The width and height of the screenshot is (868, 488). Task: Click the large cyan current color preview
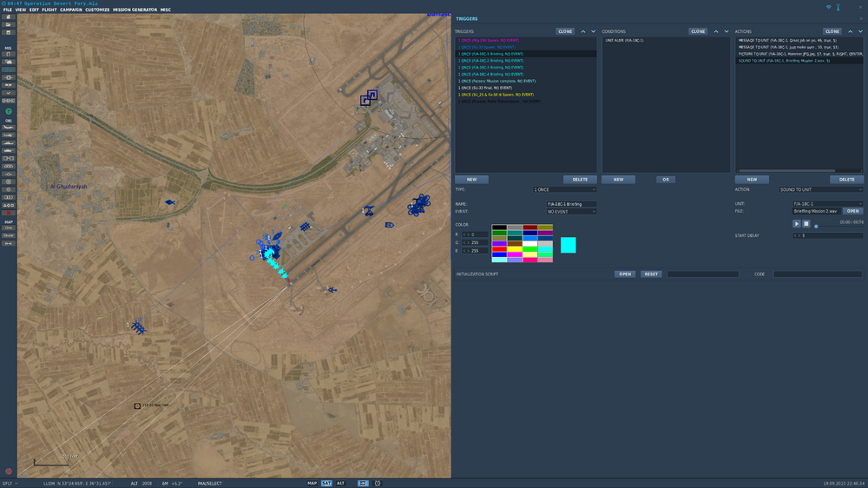(568, 245)
